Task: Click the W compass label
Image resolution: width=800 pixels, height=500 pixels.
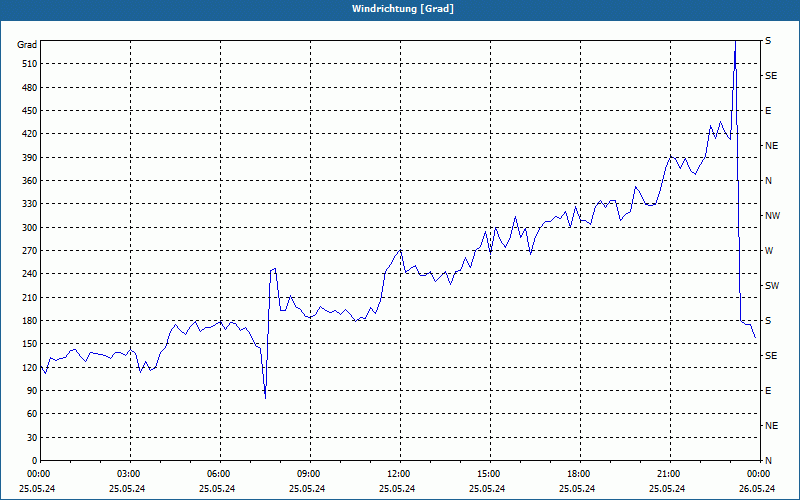Action: click(769, 251)
